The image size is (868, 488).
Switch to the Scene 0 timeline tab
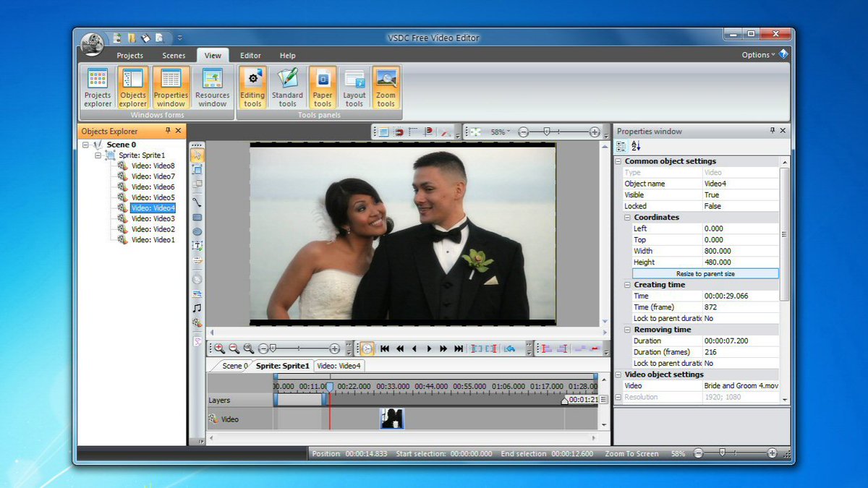(234, 366)
